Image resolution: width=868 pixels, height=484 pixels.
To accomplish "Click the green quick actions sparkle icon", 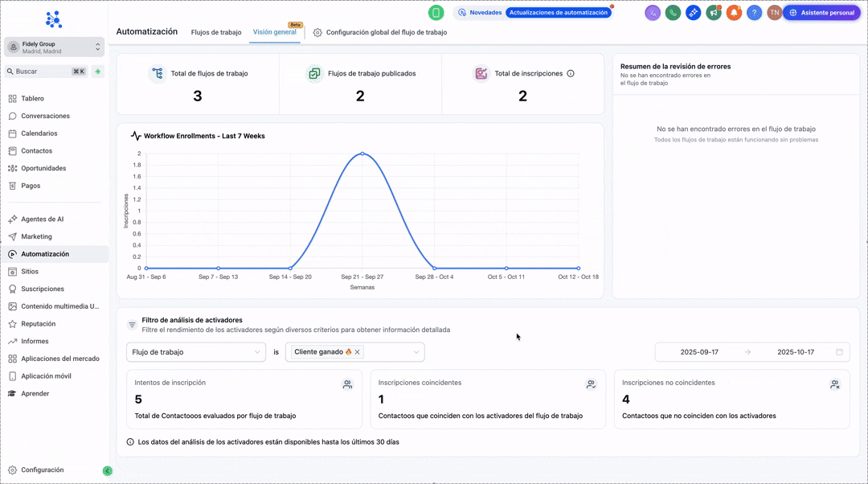I will [98, 72].
